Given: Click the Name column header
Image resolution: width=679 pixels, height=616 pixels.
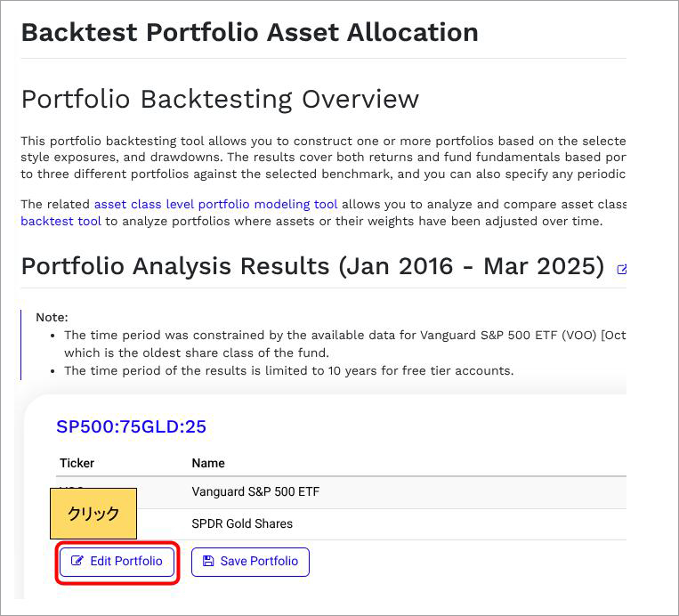Looking at the screenshot, I should [208, 463].
